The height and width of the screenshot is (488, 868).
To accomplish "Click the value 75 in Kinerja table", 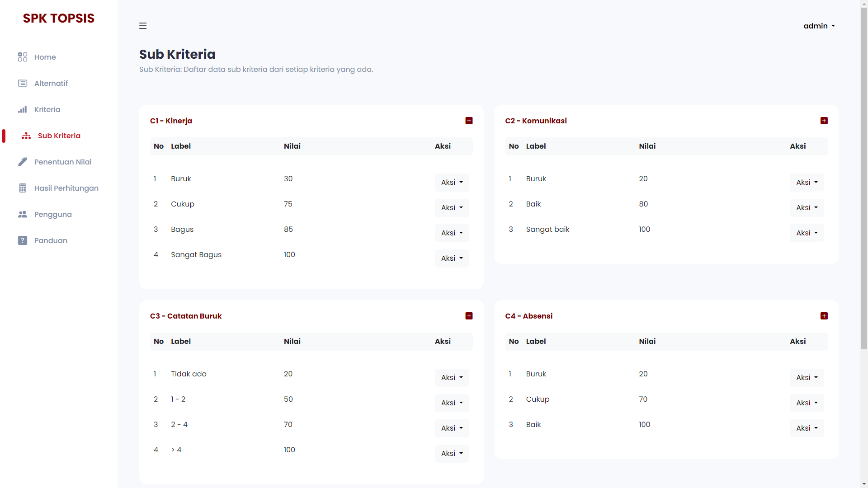I will [288, 204].
